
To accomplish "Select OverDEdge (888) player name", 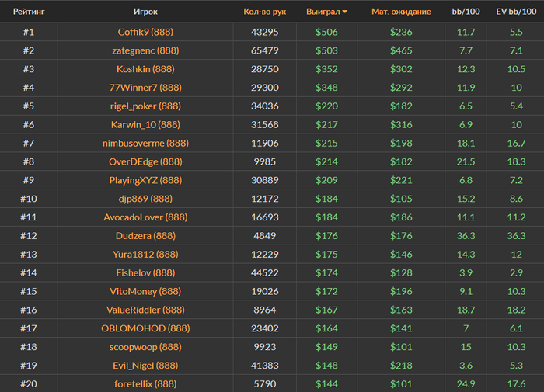I will 145,161.
